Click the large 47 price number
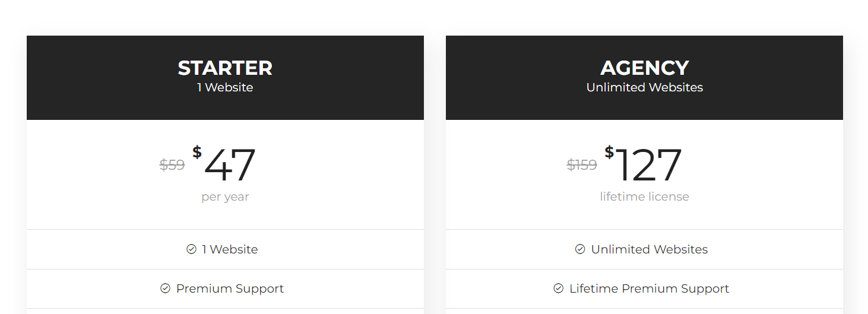Screen dimensions: 868x314 click(230, 165)
